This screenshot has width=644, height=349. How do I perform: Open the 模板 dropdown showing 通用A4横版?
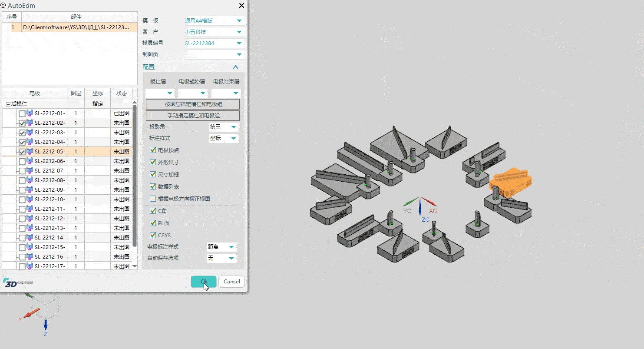[214, 20]
